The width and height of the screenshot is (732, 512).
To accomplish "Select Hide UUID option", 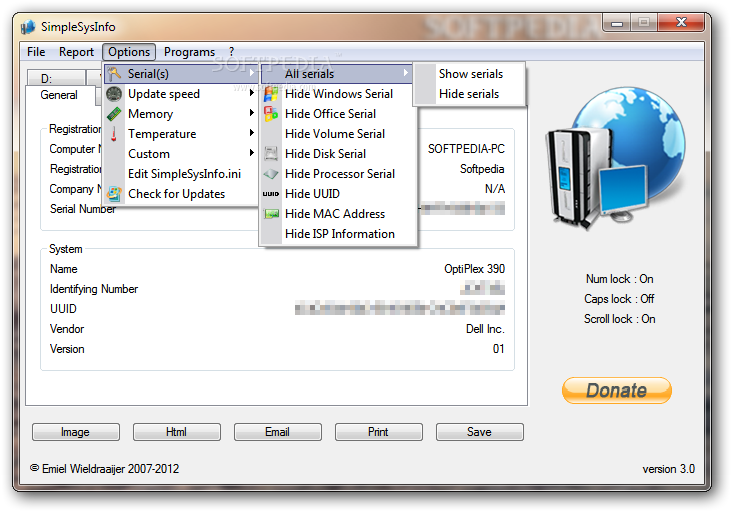I will (338, 194).
